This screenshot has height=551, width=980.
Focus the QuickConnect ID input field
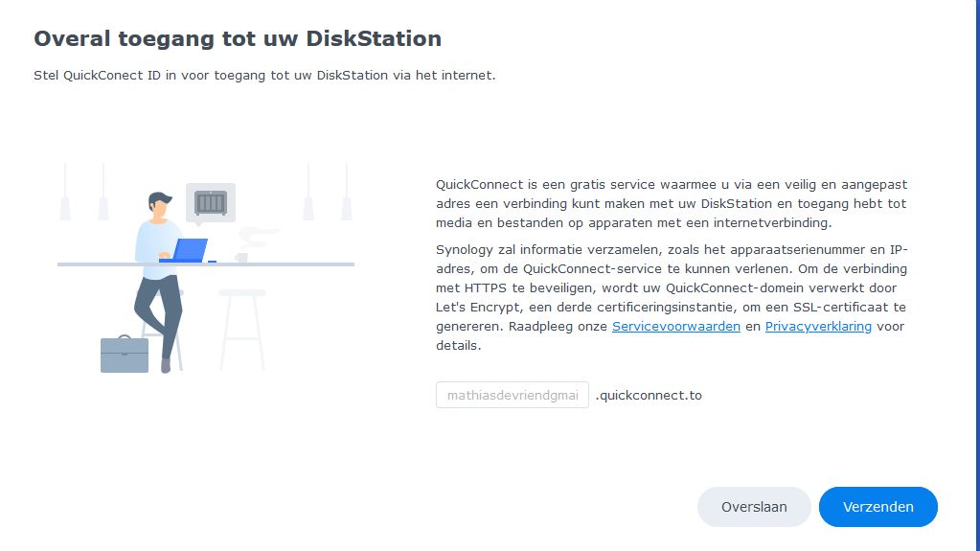[512, 395]
